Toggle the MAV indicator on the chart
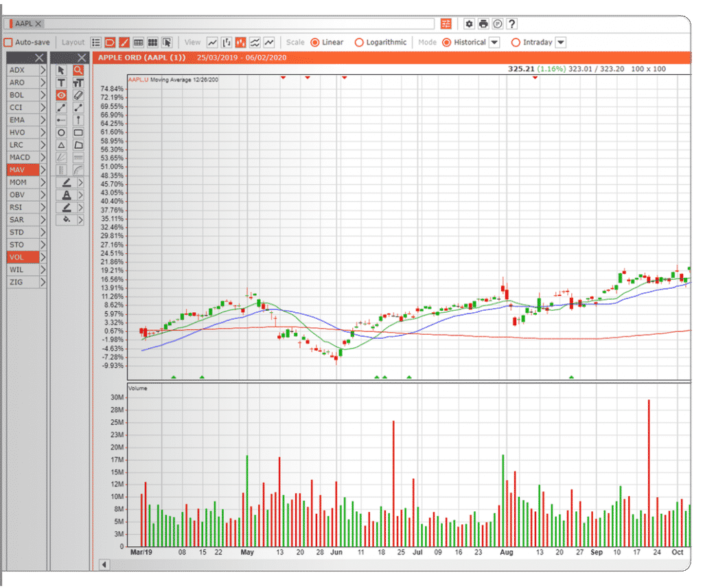The width and height of the screenshot is (703, 588). [x=23, y=170]
